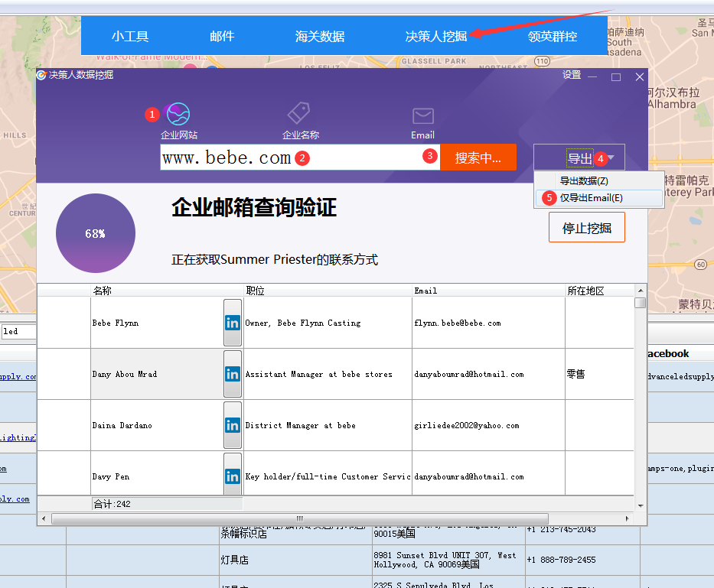The height and width of the screenshot is (588, 714).
Task: Select the 8981 Sunset Blvd address cell
Action: (x=448, y=560)
